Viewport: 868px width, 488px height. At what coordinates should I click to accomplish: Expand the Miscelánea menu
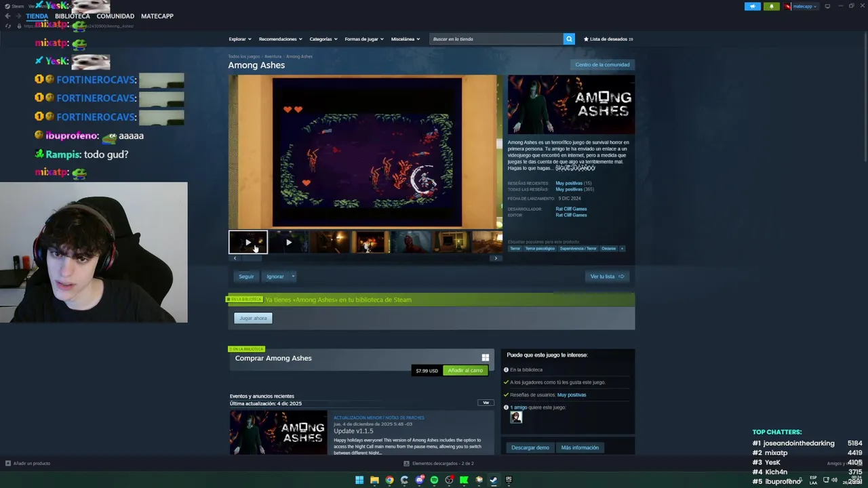click(406, 39)
